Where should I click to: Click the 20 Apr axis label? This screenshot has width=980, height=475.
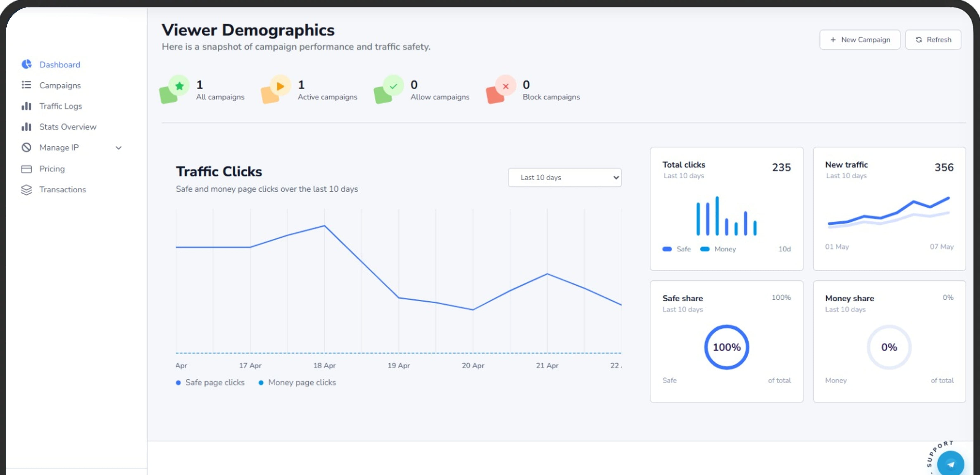pos(473,366)
